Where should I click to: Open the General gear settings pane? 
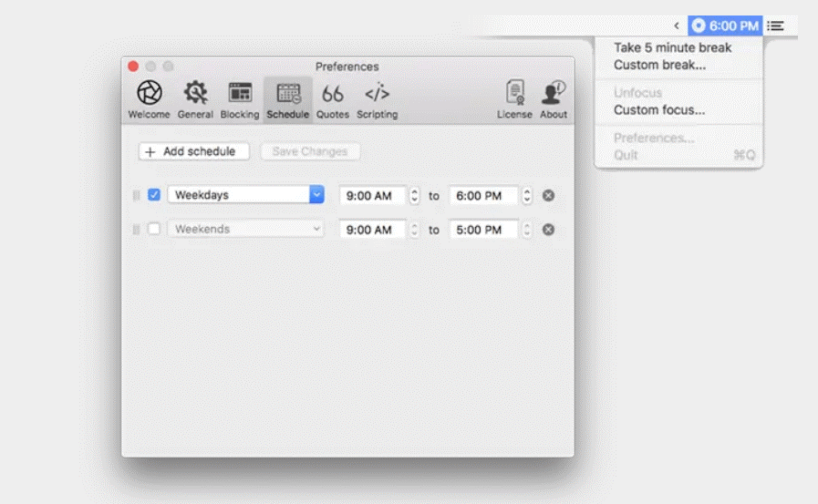click(195, 99)
